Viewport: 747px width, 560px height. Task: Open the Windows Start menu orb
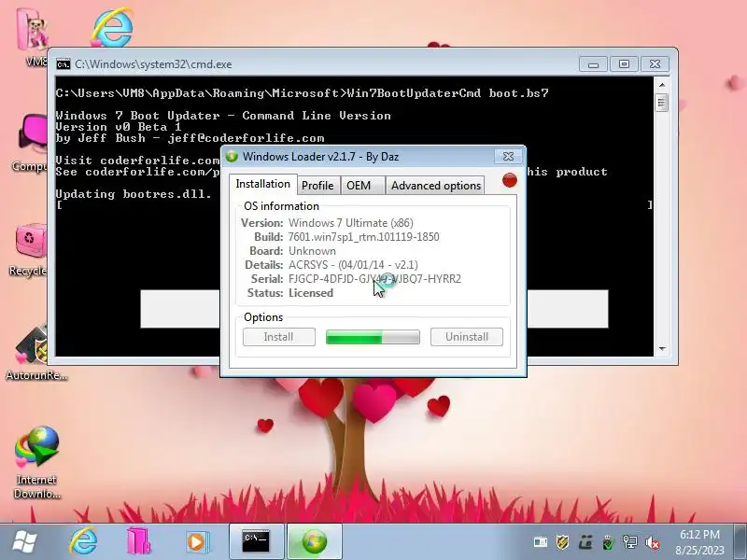pyautogui.click(x=24, y=541)
